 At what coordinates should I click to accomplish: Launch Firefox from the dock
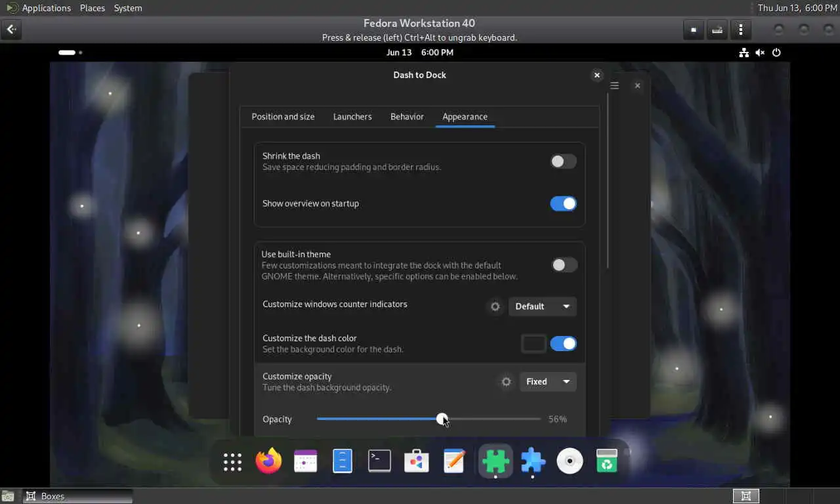(x=268, y=461)
